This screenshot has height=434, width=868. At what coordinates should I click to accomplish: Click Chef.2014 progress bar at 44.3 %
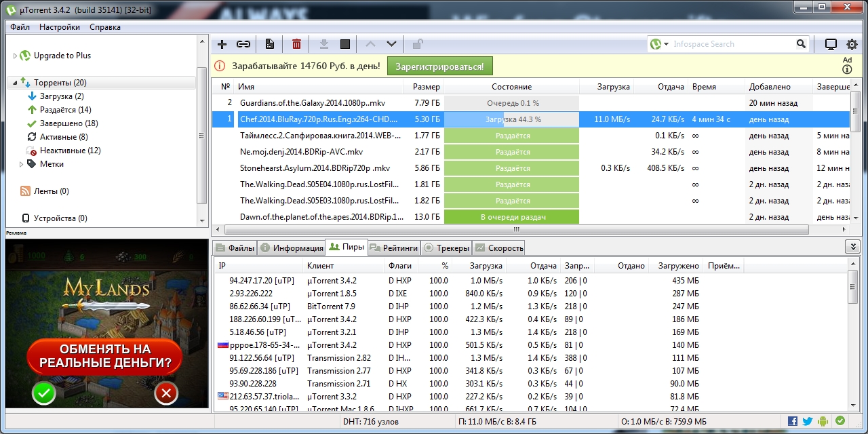512,119
